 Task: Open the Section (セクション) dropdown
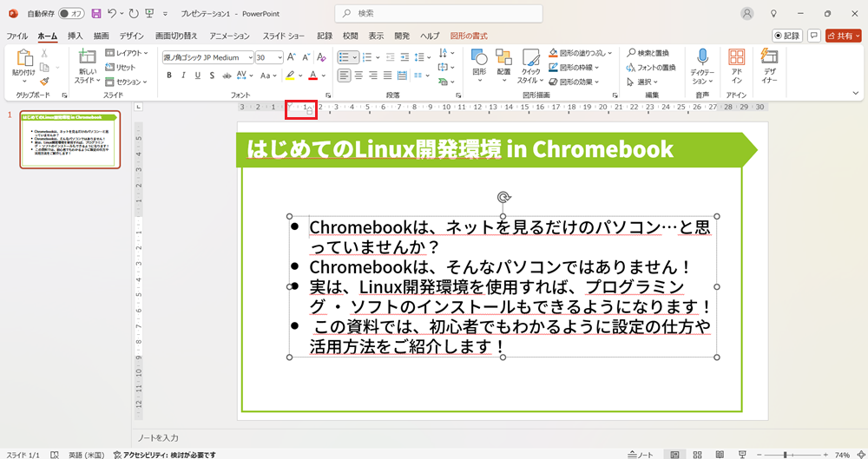126,82
